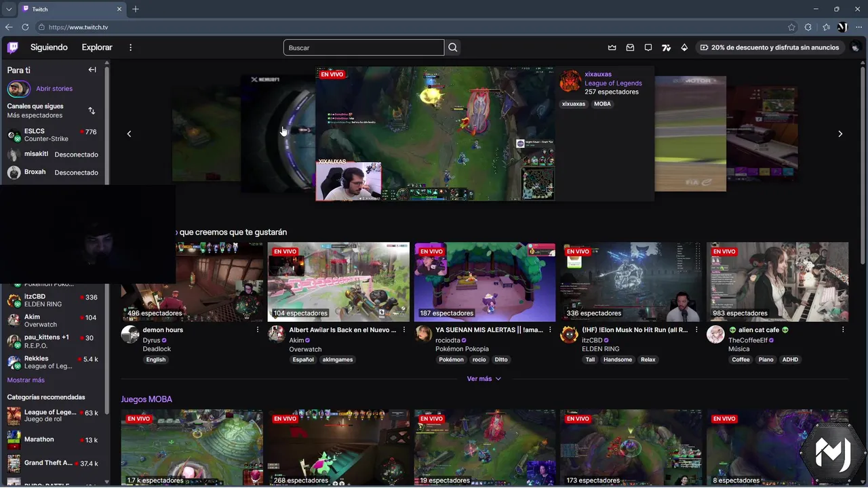The image size is (868, 488).
Task: Open misakiti channel in the sidebar
Action: (x=52, y=155)
